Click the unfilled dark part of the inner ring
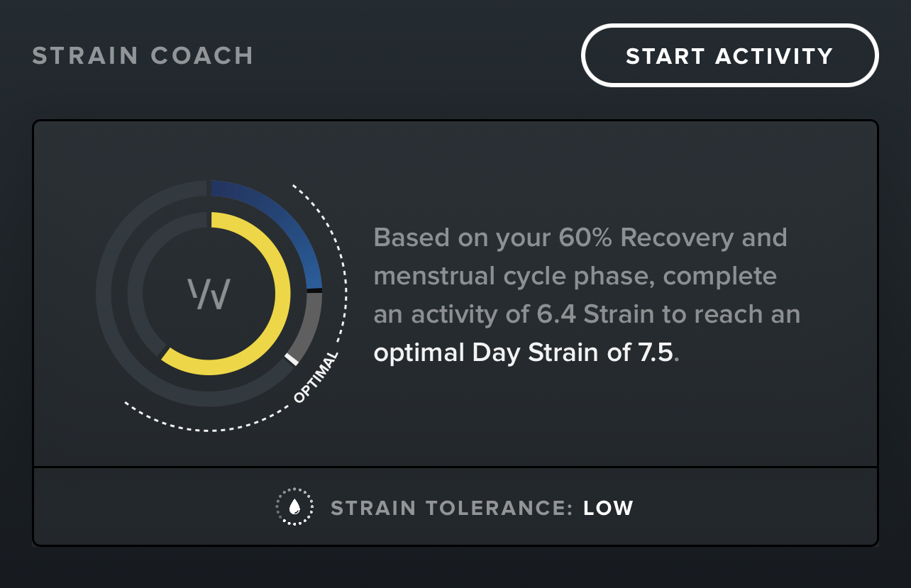 click(x=136, y=294)
